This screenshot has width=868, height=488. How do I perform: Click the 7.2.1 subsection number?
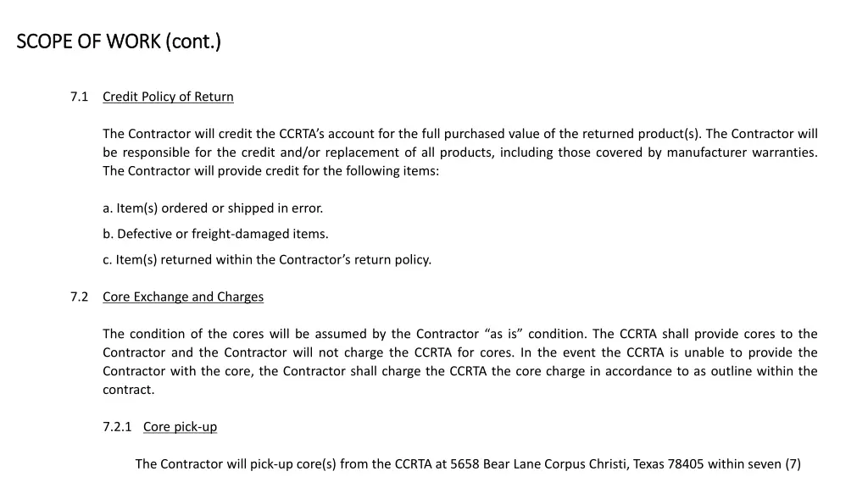[x=117, y=427]
